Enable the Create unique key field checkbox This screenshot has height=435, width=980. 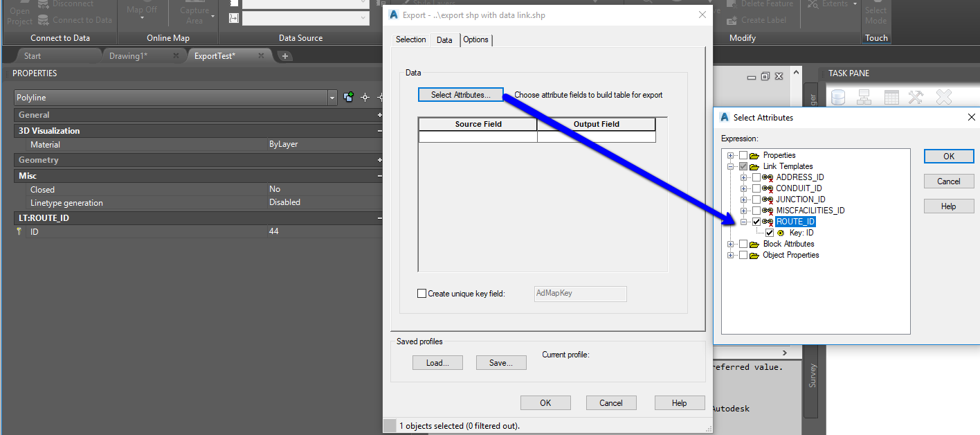[x=422, y=293]
